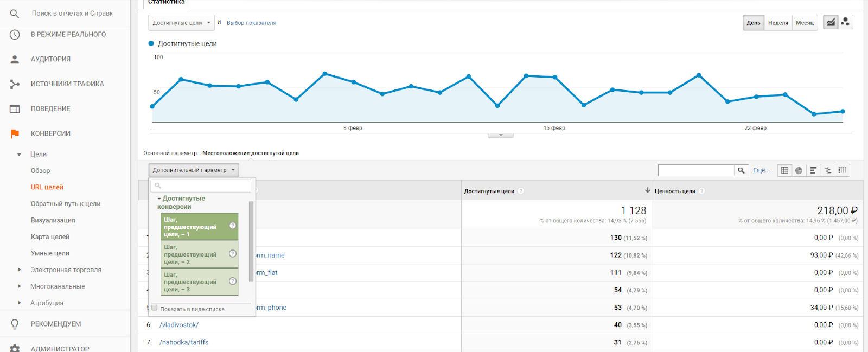Image resolution: width=868 pixels, height=352 pixels.
Task: Open АУДИТОРИЯ menu item
Action: [50, 59]
